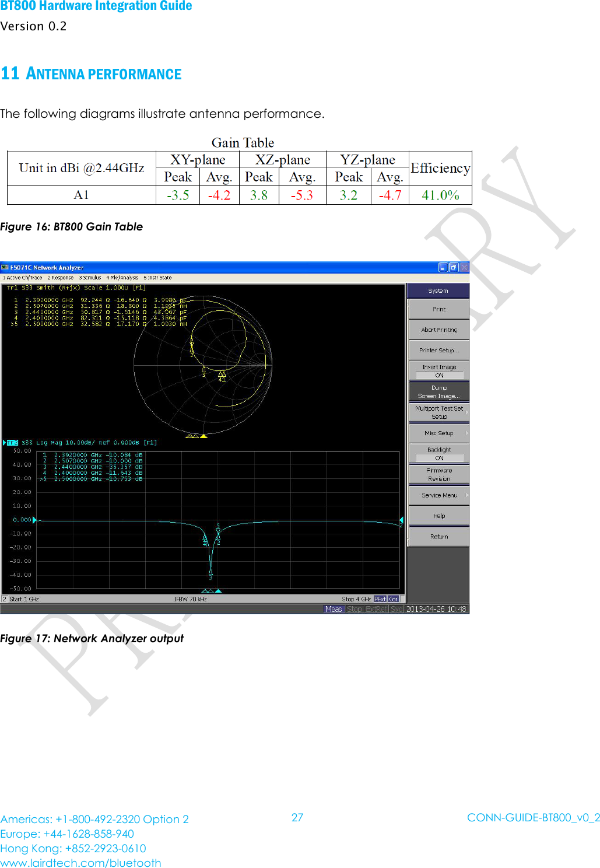
Task: Click the Meas status indicator
Action: [334, 609]
